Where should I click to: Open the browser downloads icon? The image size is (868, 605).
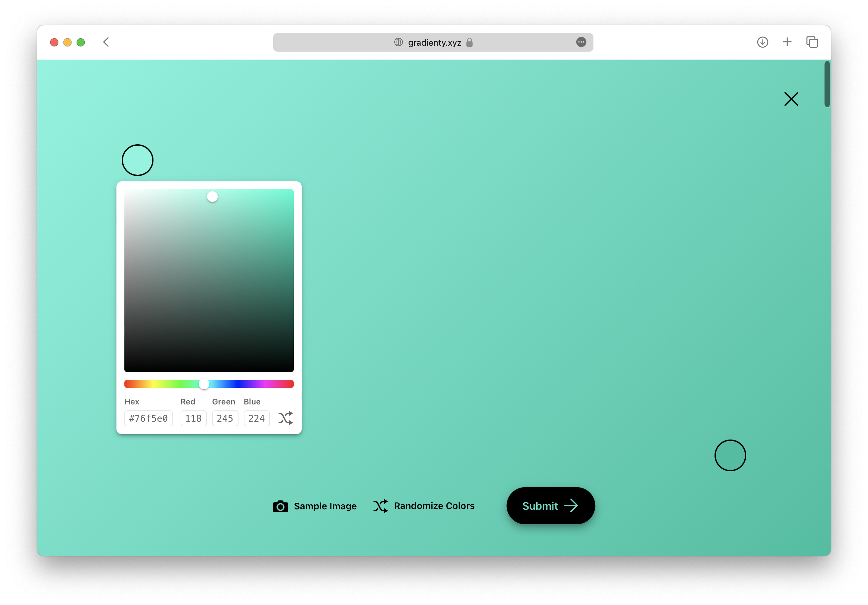point(762,42)
